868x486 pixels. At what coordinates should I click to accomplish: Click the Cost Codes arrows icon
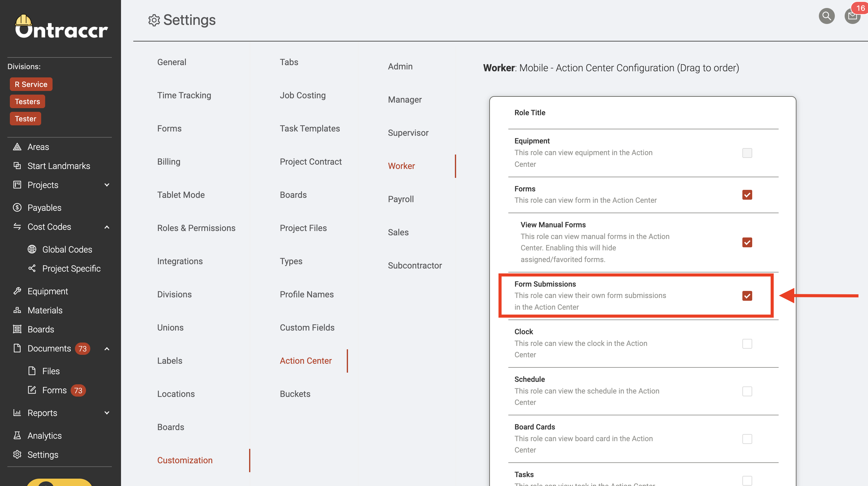[17, 226]
